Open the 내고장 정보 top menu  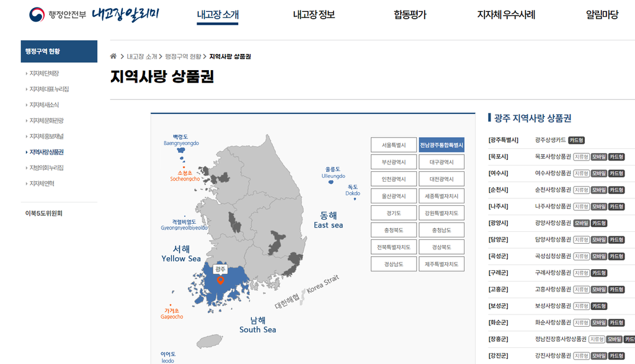(314, 15)
